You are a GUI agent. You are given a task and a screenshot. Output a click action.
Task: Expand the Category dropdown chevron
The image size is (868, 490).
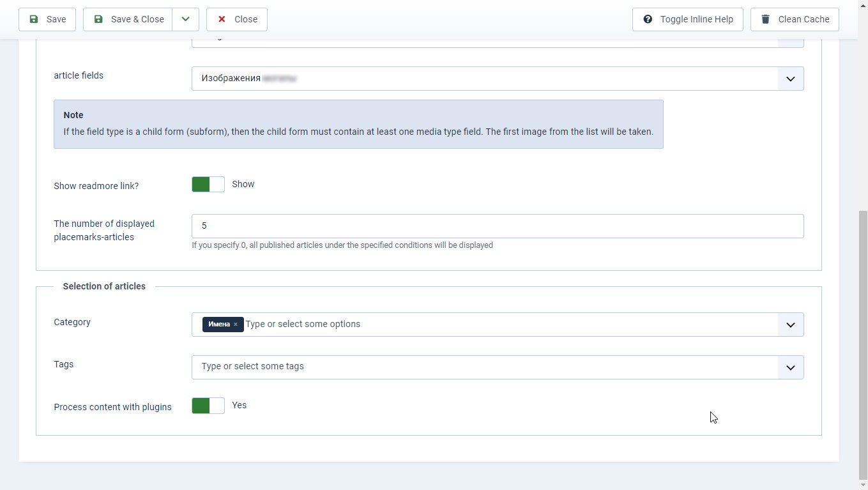point(791,325)
